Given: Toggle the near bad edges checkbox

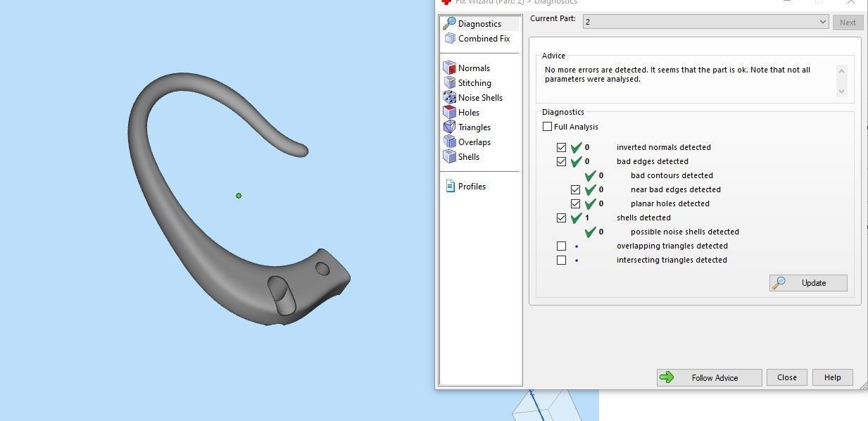Looking at the screenshot, I should [575, 189].
